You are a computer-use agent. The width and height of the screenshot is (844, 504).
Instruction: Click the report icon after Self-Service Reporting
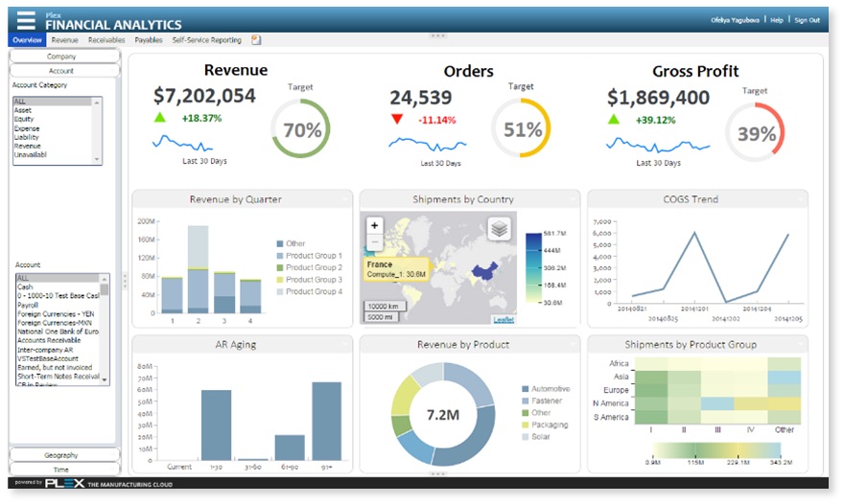coord(256,40)
